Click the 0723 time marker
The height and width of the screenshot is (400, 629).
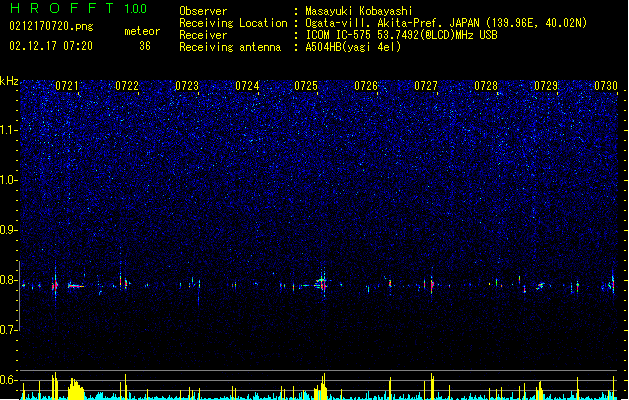[x=187, y=86]
